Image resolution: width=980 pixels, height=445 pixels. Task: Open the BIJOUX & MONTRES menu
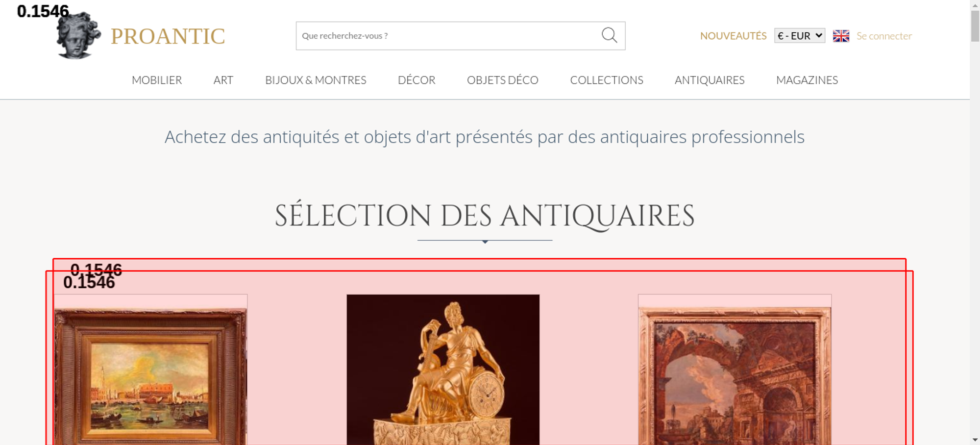coord(316,80)
